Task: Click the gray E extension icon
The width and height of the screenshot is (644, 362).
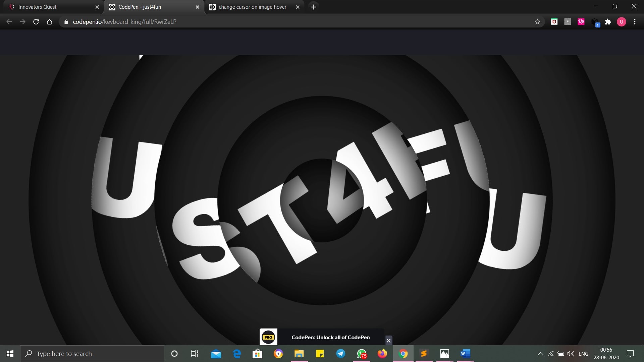Action: (568, 22)
